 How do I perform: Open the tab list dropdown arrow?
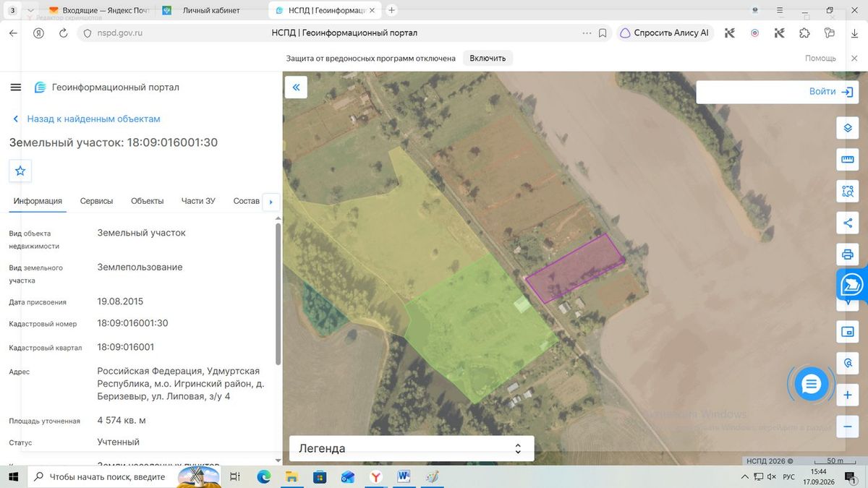31,10
